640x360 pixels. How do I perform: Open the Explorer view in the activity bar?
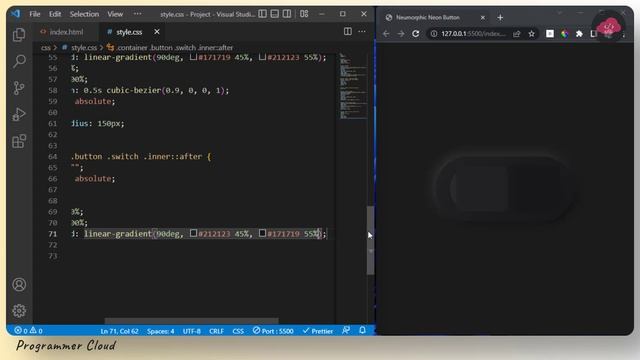click(19, 35)
